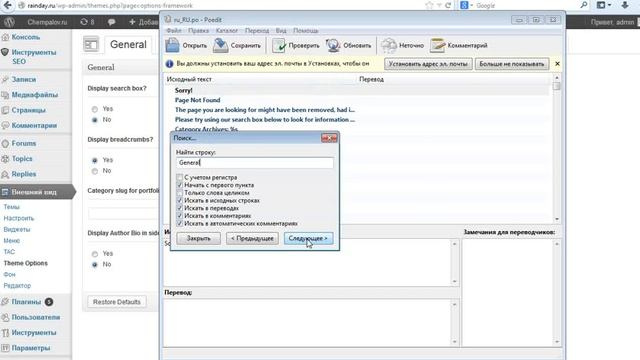Screen dimensions: 640x360
Task: Toggle 'Искать в автоматических комментариях' checkbox
Action: point(180,223)
